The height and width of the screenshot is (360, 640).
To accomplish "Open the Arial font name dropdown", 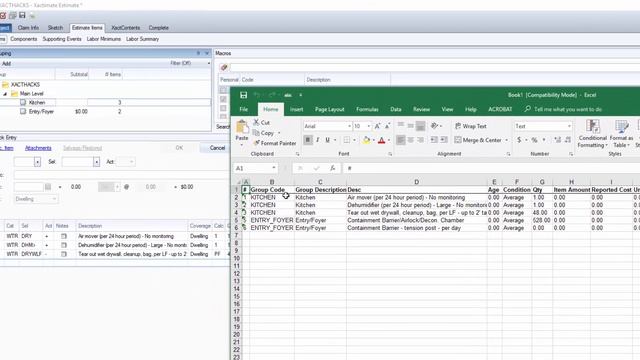I will [x=349, y=126].
